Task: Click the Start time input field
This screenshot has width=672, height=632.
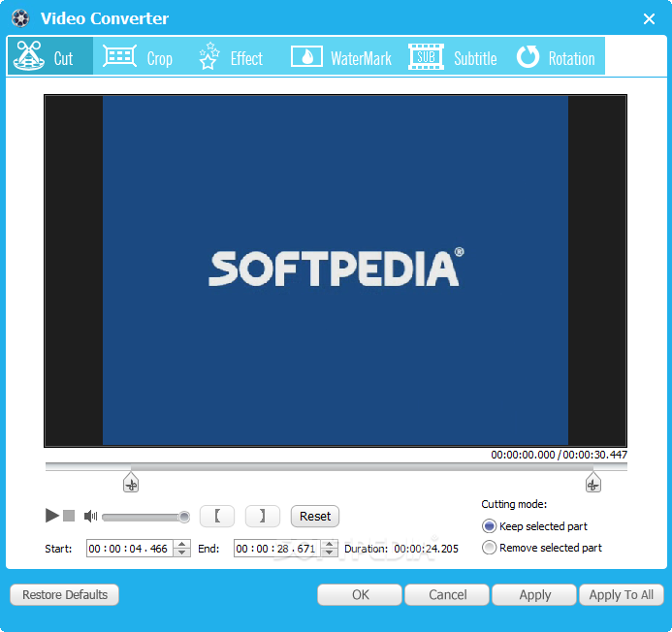Action: coord(129,549)
